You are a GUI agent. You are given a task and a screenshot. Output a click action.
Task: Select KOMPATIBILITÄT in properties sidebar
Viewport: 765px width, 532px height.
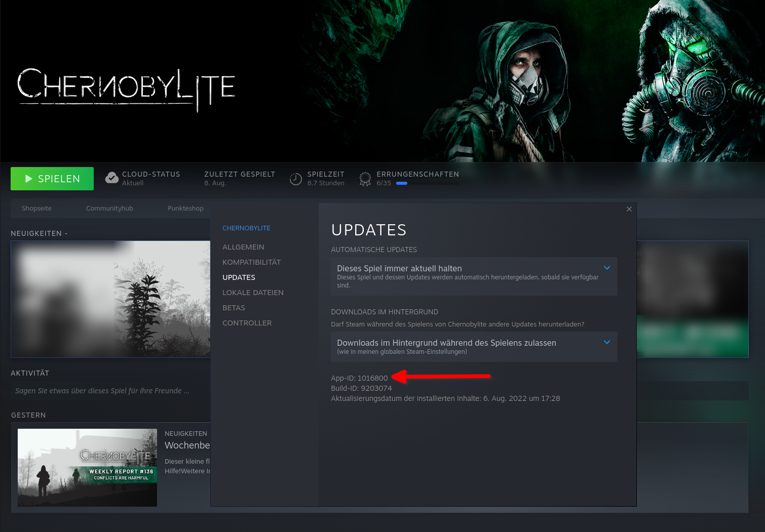tap(251, 262)
